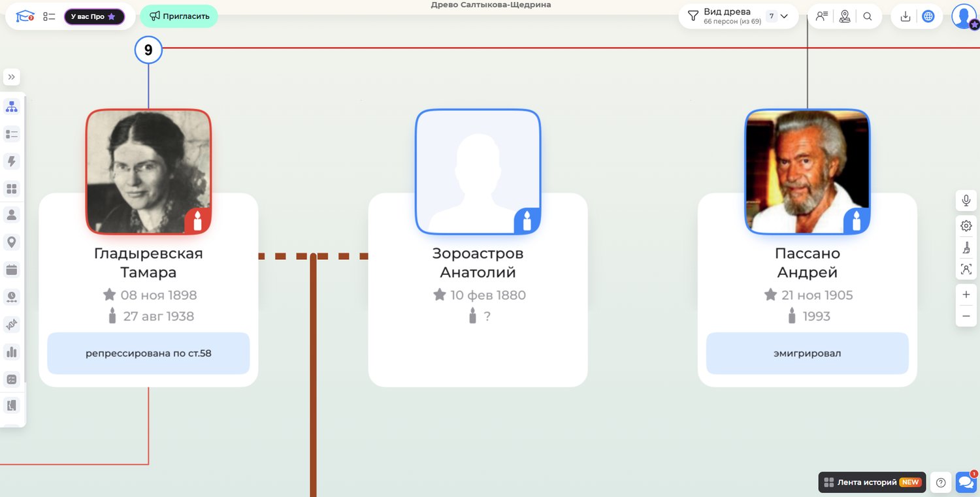
Task: Click the globe language icon
Action: [x=928, y=16]
